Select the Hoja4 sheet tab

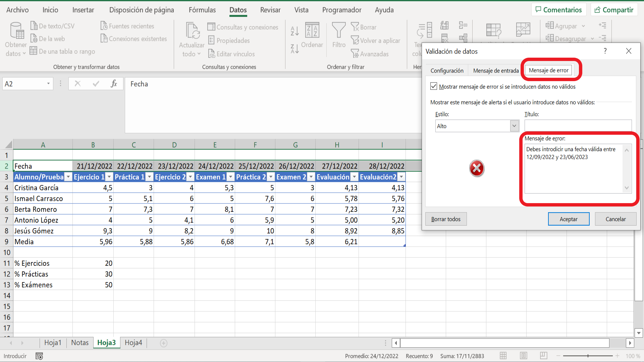133,343
